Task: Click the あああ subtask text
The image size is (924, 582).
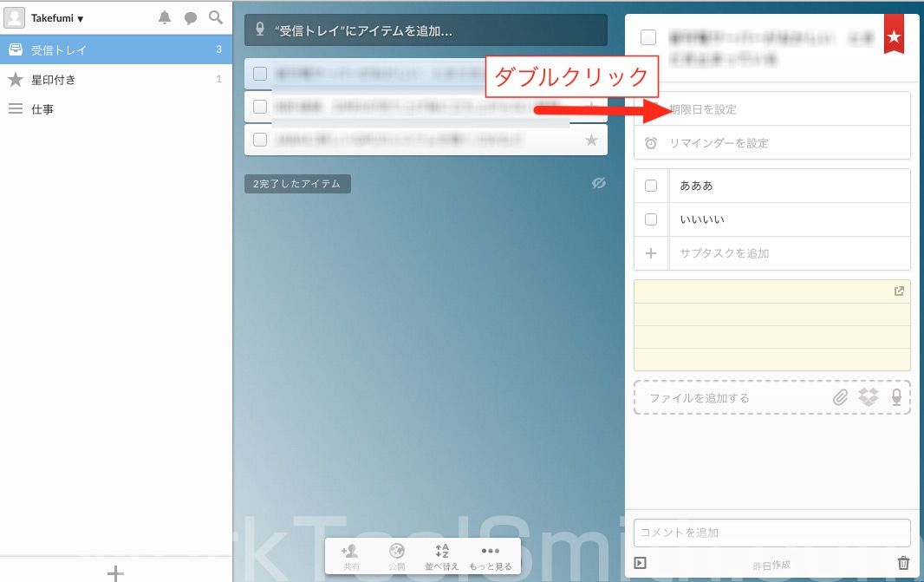Action: click(697, 186)
